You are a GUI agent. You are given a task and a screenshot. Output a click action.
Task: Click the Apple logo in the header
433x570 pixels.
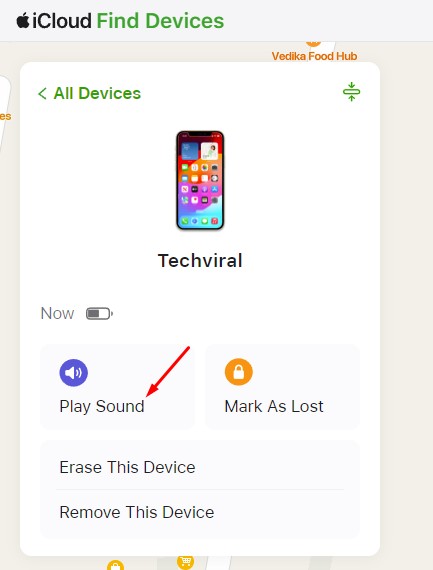23,20
